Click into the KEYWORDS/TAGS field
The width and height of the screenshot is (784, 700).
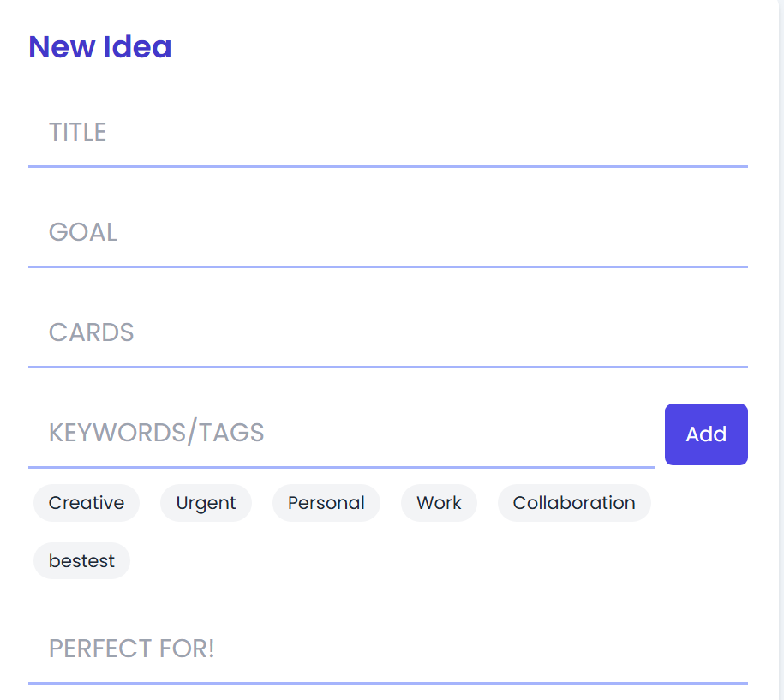(x=341, y=434)
